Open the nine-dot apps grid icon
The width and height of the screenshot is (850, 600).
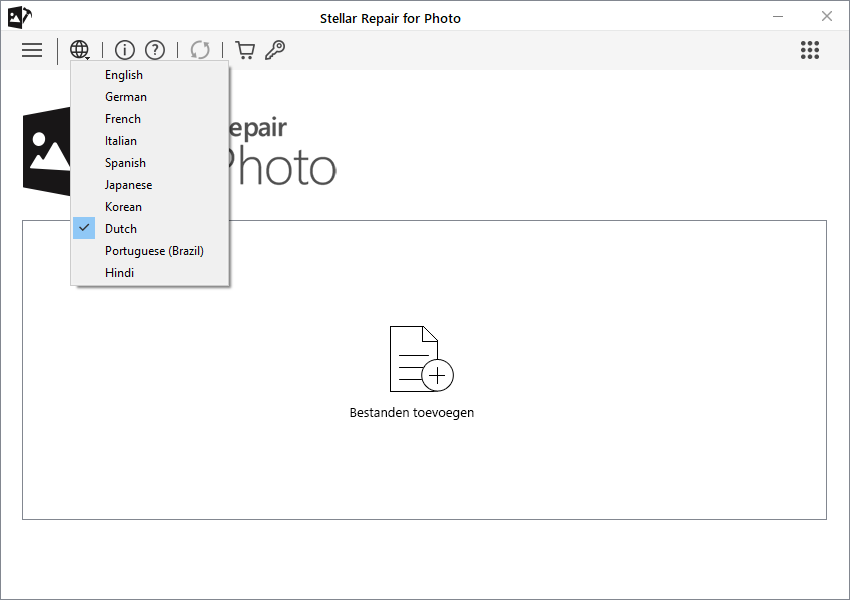coord(810,50)
